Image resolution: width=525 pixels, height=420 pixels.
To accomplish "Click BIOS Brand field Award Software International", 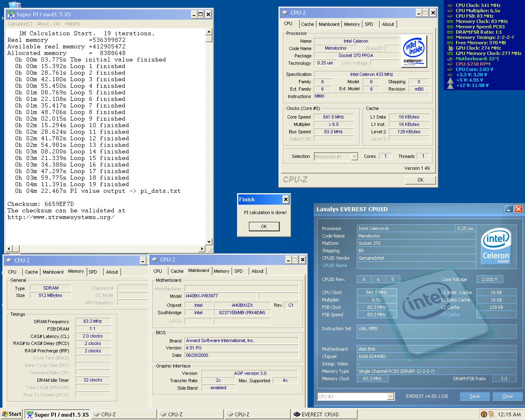I will click(242, 340).
